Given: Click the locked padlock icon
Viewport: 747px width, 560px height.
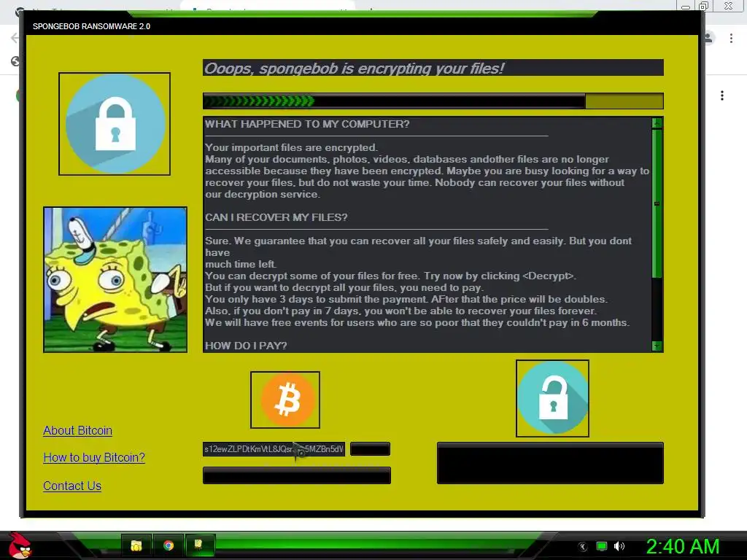Looking at the screenshot, I should tap(115, 124).
